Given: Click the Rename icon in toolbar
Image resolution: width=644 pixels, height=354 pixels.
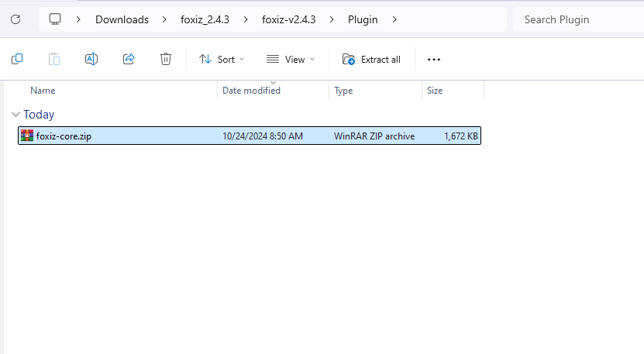Looking at the screenshot, I should [x=91, y=59].
